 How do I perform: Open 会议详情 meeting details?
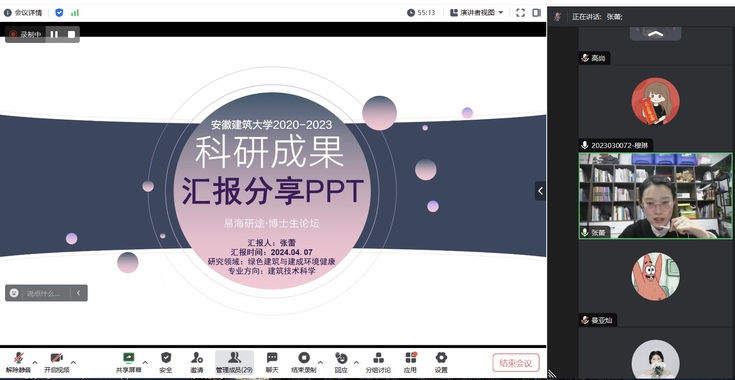(23, 13)
